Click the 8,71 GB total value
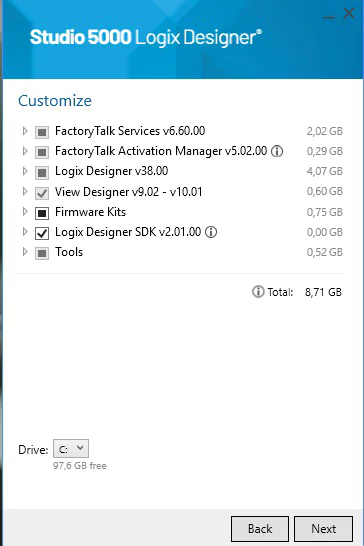 pyautogui.click(x=323, y=292)
